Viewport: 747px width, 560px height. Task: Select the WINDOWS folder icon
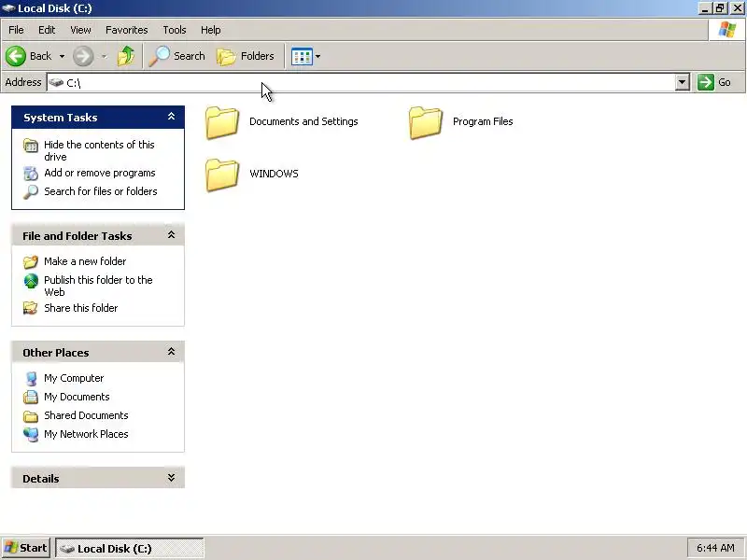point(222,175)
